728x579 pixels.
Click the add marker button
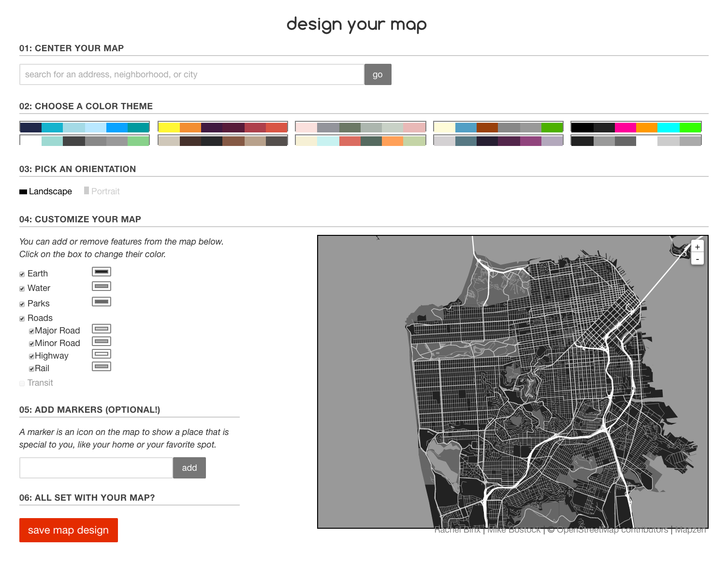(x=189, y=468)
